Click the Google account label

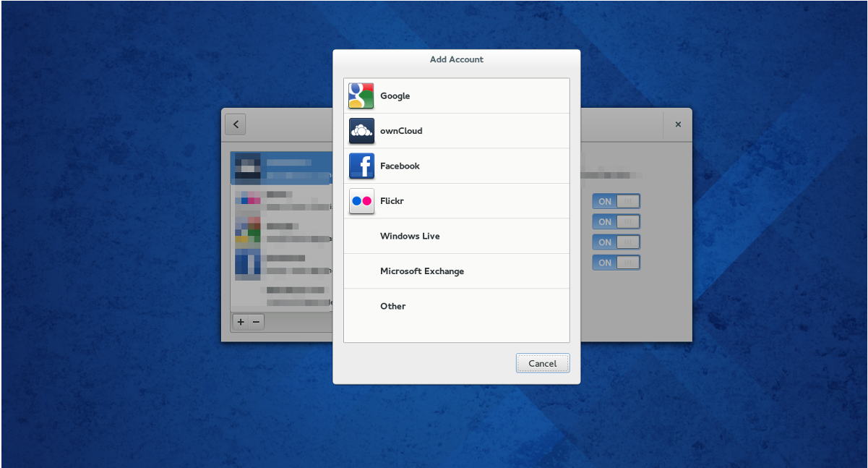[395, 96]
